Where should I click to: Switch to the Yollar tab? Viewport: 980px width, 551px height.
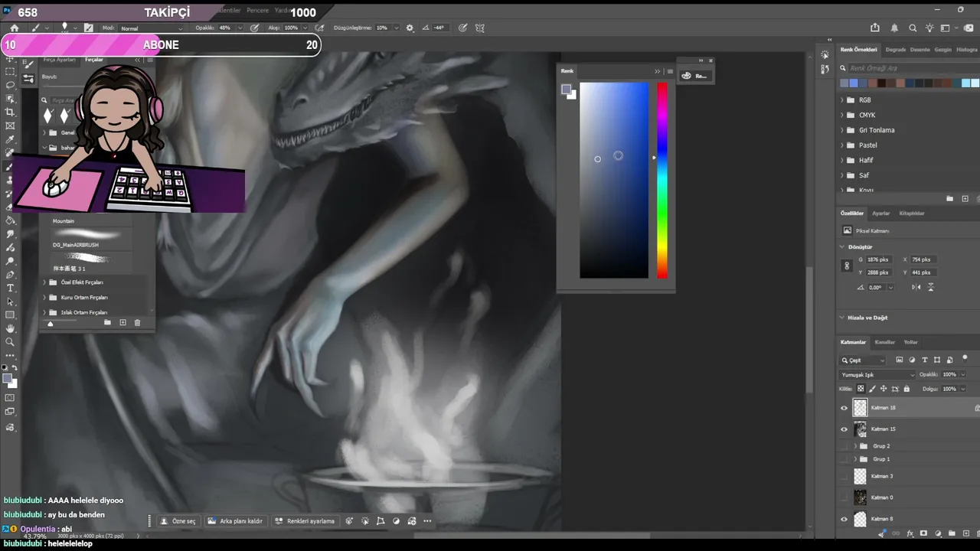click(x=910, y=342)
